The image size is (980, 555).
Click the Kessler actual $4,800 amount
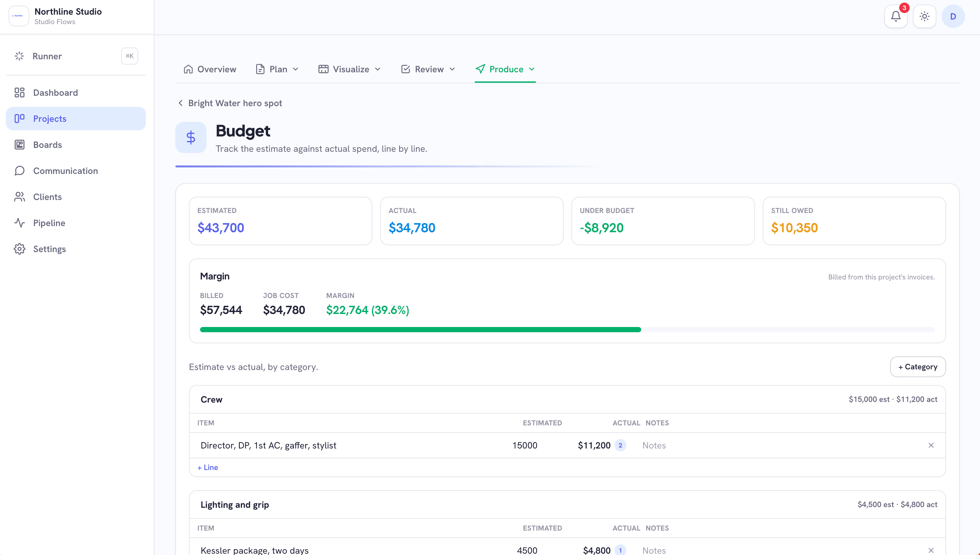coord(597,550)
